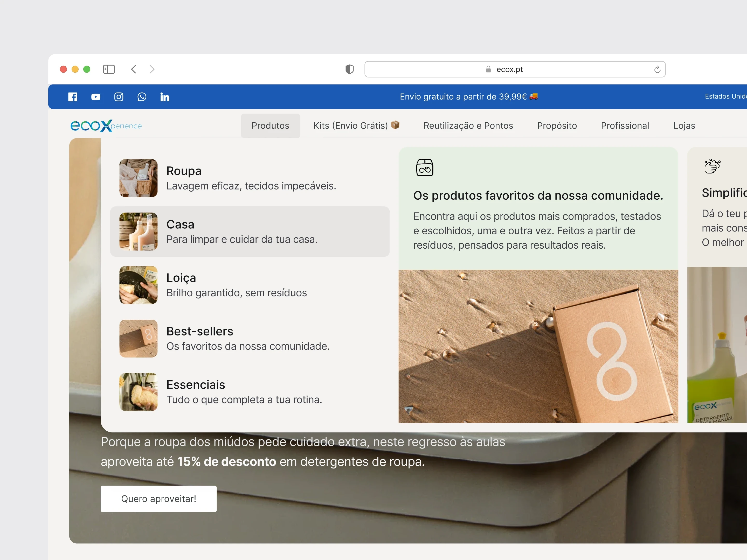The image size is (747, 560).
Task: Click the privacy shield icon
Action: point(350,69)
